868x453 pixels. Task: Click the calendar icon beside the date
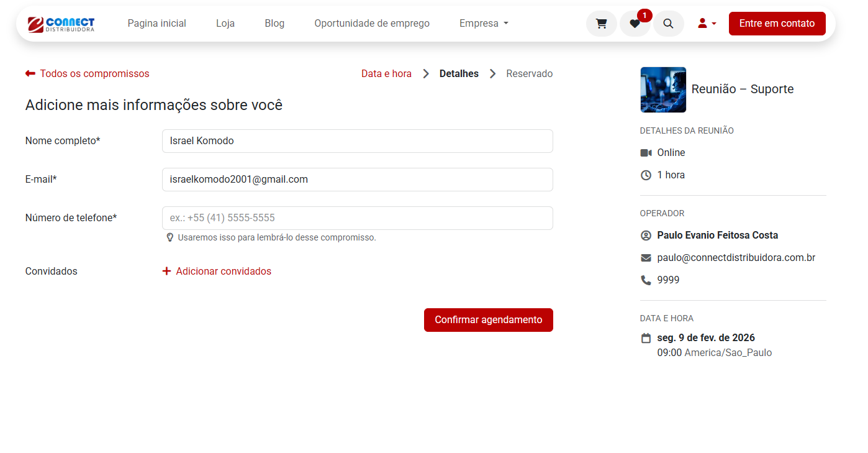coord(646,338)
